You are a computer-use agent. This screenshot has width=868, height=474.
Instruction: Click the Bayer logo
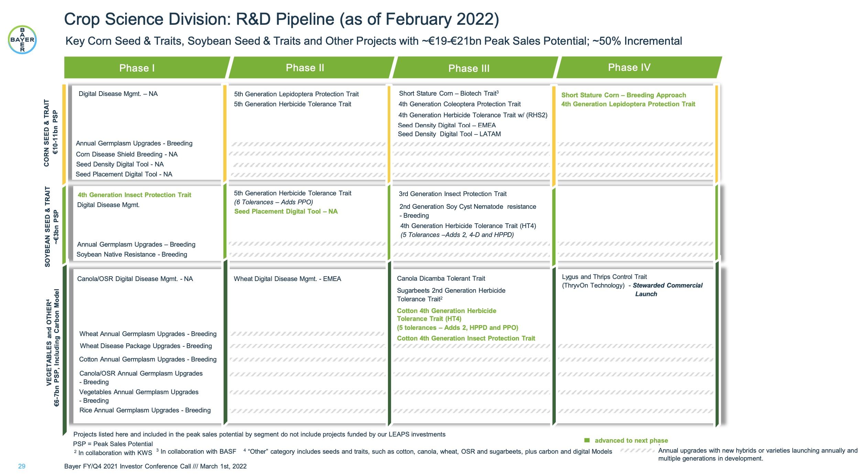click(22, 40)
